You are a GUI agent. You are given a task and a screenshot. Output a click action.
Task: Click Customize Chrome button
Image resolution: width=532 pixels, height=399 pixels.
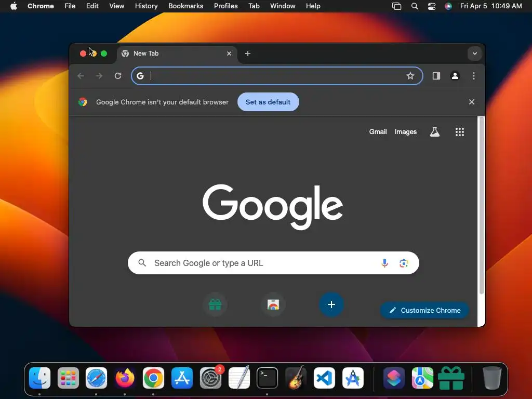[x=425, y=310]
